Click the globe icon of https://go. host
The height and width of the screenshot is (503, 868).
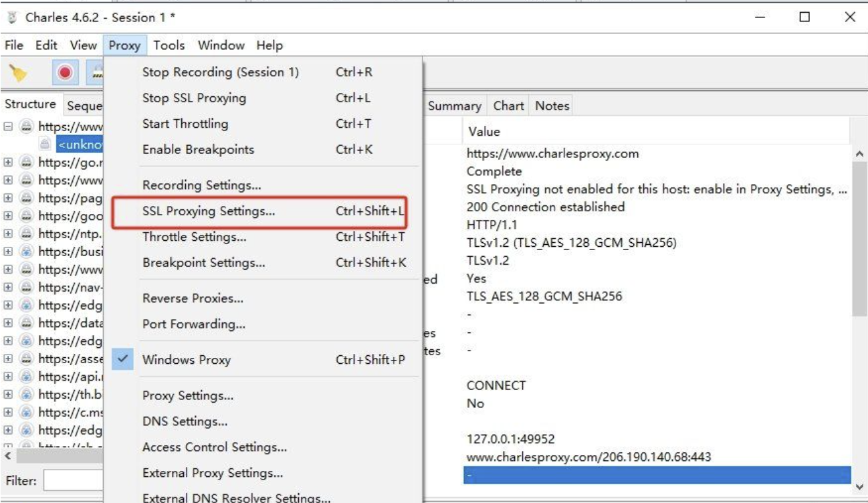pyautogui.click(x=26, y=162)
